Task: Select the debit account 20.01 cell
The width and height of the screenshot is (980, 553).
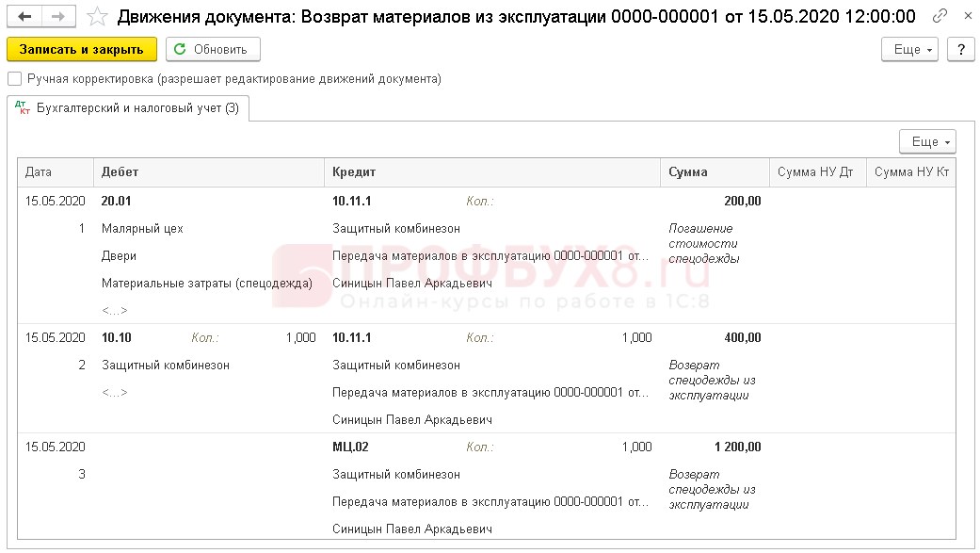Action: pyautogui.click(x=117, y=201)
